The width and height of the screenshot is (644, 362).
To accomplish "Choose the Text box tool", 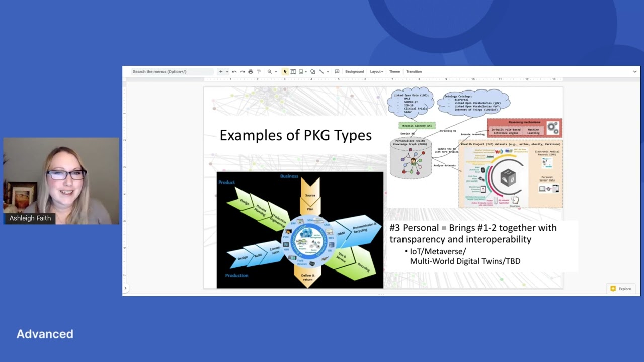I will click(x=293, y=72).
